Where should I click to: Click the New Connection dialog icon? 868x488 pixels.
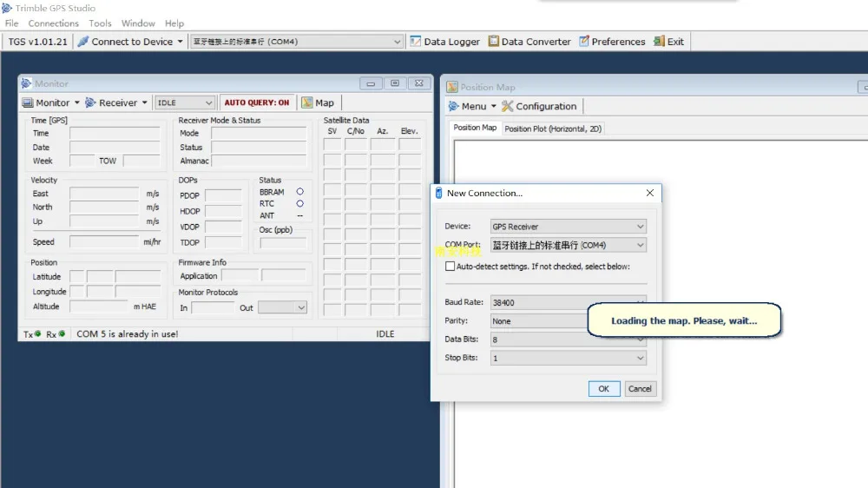(x=438, y=193)
